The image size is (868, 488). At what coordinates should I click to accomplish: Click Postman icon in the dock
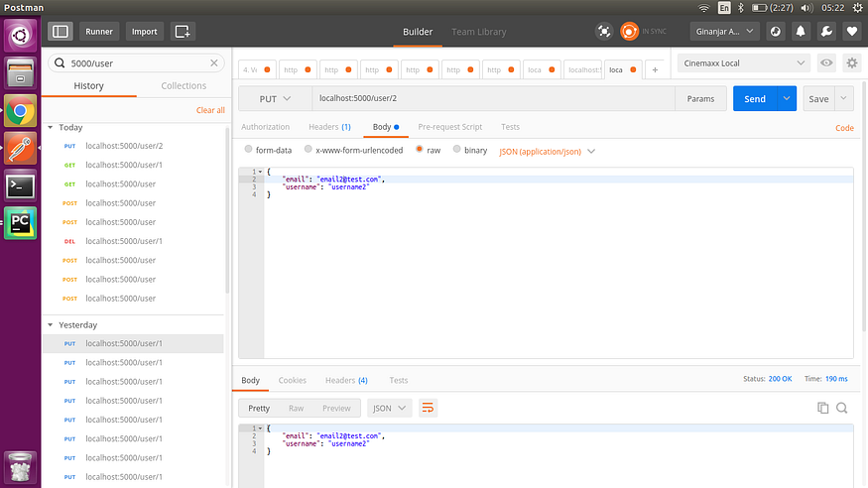click(20, 148)
